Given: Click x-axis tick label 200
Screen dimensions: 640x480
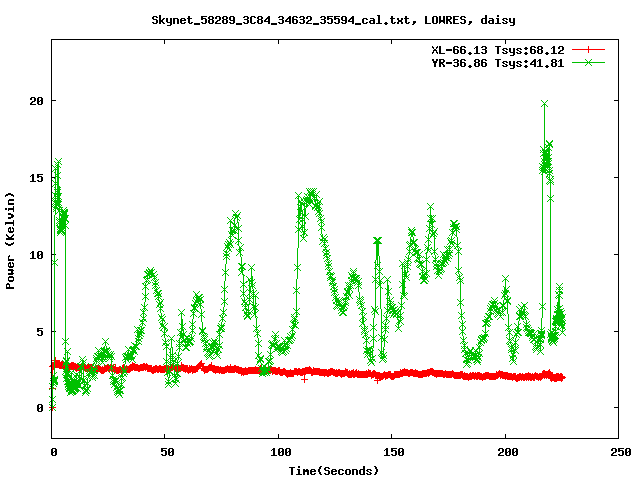Looking at the screenshot, I should click(507, 452).
